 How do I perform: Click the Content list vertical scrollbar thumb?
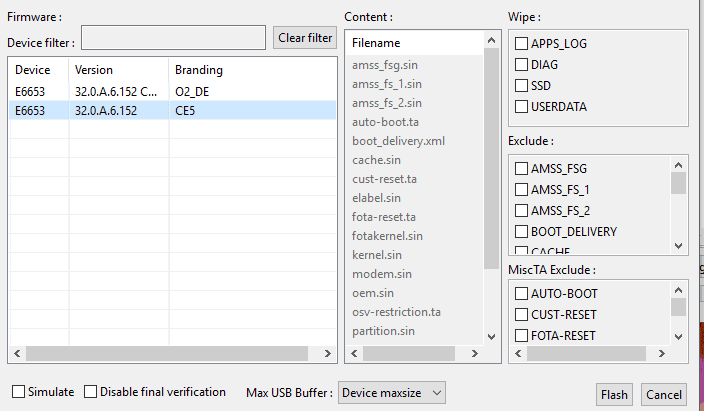pyautogui.click(x=491, y=159)
